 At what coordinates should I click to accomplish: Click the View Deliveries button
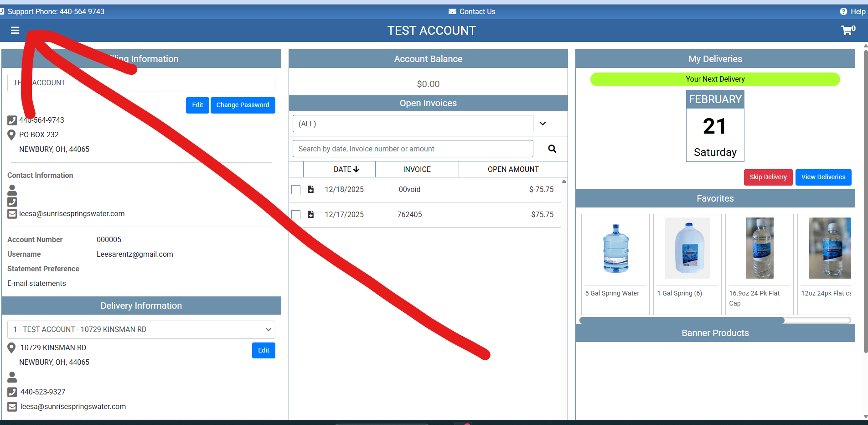click(823, 177)
